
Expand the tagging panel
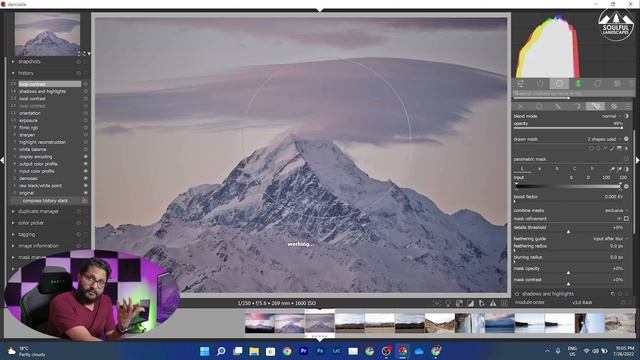[x=13, y=234]
